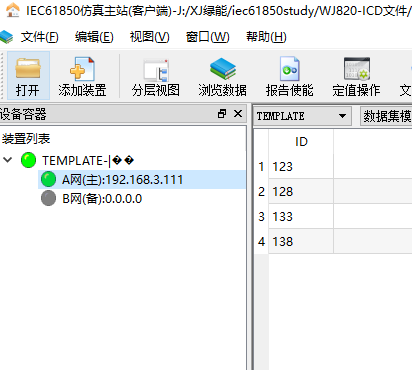
Task: Open the 文件(F) menu
Action: coord(39,37)
